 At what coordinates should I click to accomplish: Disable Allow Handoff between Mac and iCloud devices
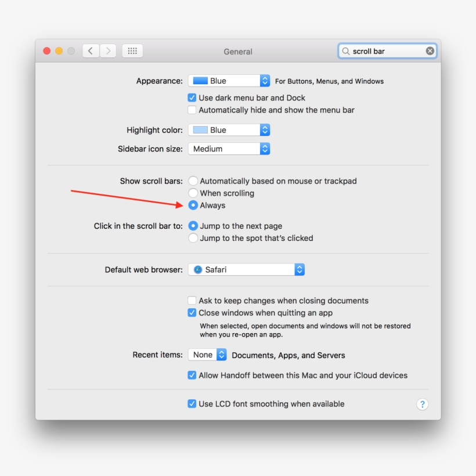pos(192,375)
